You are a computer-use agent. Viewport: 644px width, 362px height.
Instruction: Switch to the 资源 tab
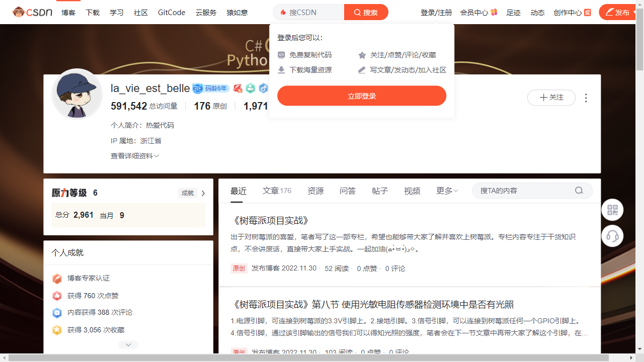[315, 191]
